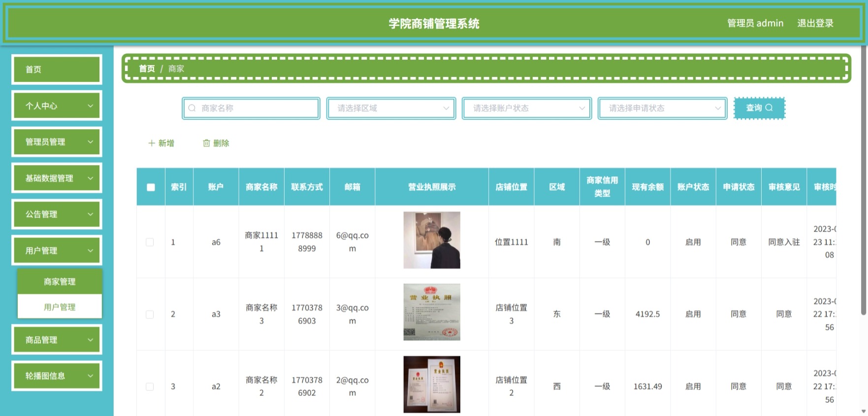868x416 pixels.
Task: Focus the 商家名称 search input
Action: pyautogui.click(x=251, y=108)
